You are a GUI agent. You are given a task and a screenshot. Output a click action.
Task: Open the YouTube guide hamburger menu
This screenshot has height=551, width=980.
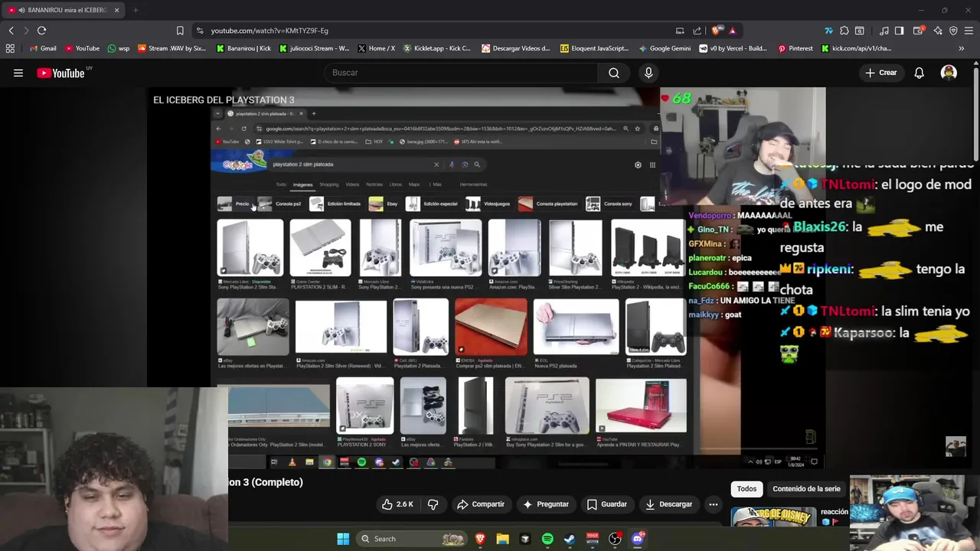tap(18, 73)
